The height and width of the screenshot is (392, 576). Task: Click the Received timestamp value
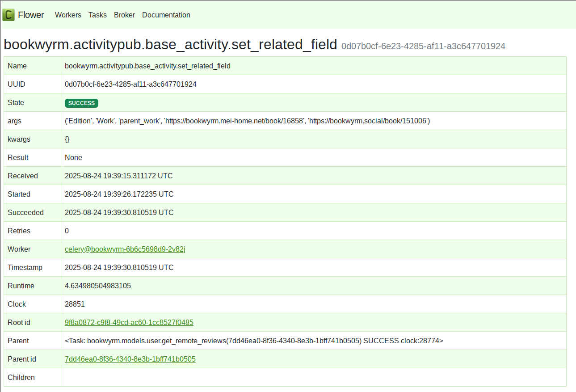[x=118, y=176]
